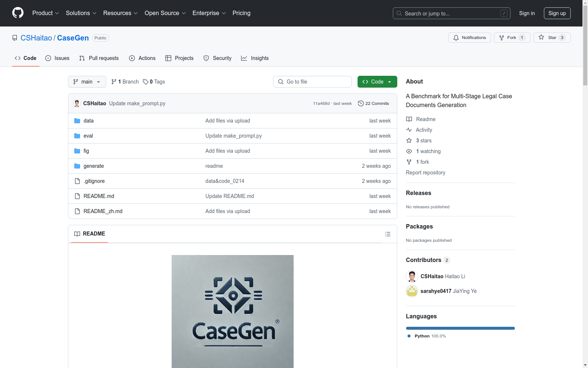Image resolution: width=588 pixels, height=368 pixels.
Task: Click the Releases heading link
Action: [419, 193]
